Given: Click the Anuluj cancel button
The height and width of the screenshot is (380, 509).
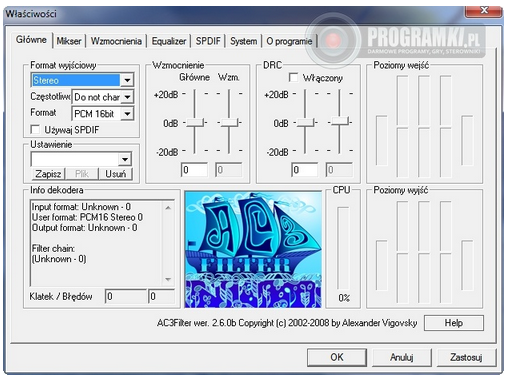Looking at the screenshot, I should point(402,357).
